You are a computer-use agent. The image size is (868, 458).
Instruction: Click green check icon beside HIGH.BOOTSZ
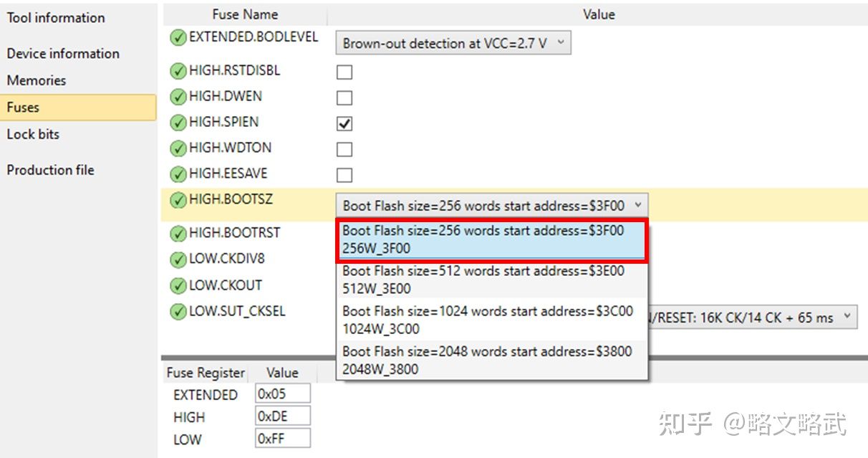pos(178,200)
